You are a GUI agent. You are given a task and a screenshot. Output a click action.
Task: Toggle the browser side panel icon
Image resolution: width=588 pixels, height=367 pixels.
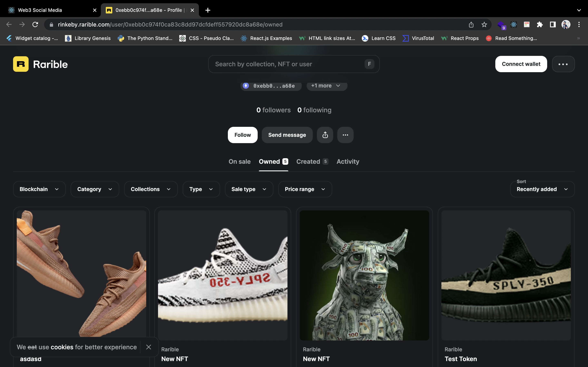[x=553, y=24]
